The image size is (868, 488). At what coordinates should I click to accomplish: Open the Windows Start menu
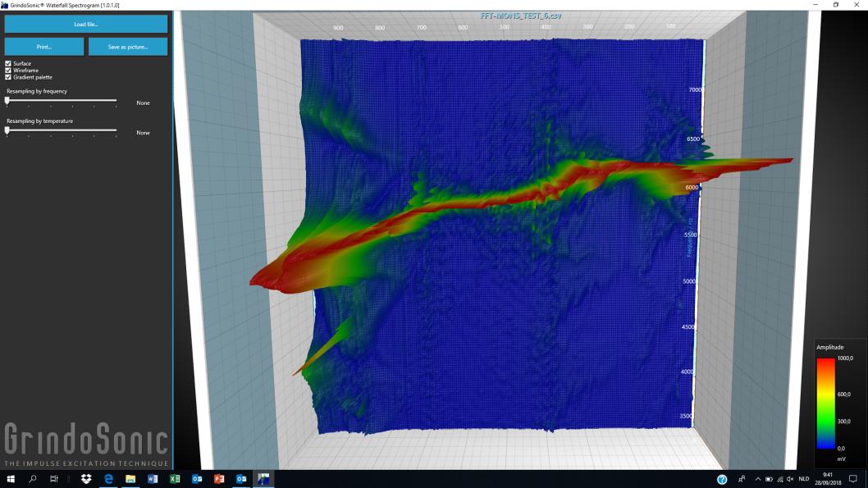(11, 479)
